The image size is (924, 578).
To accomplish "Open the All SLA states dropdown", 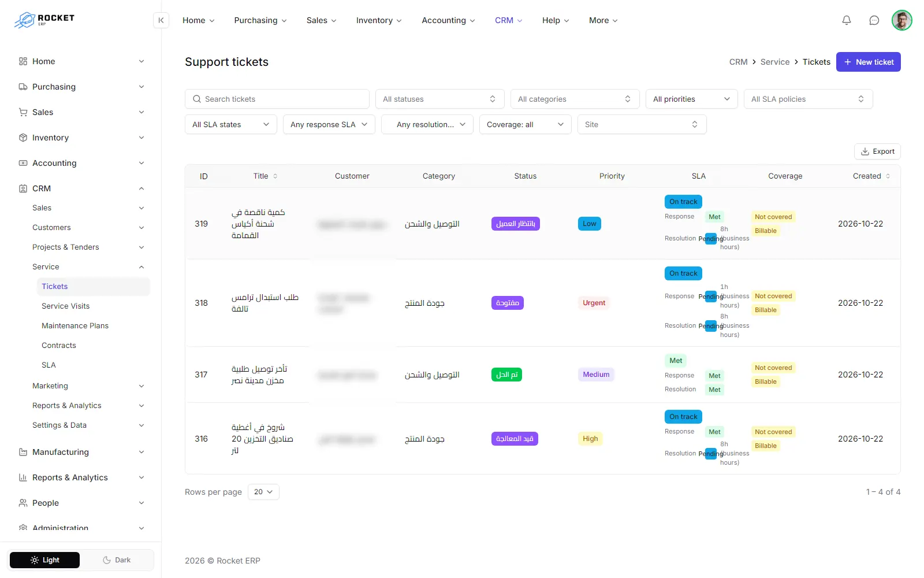I will (231, 124).
